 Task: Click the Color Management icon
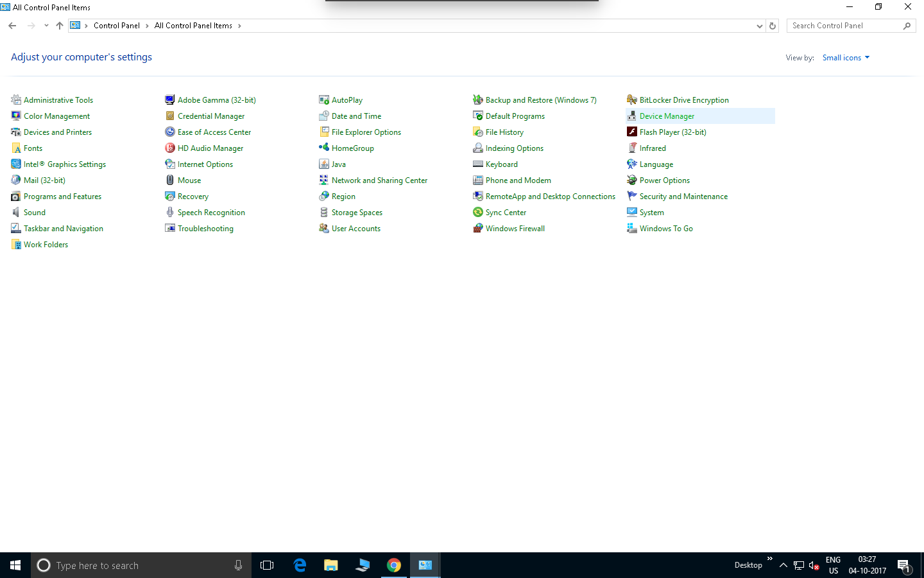[x=16, y=116]
